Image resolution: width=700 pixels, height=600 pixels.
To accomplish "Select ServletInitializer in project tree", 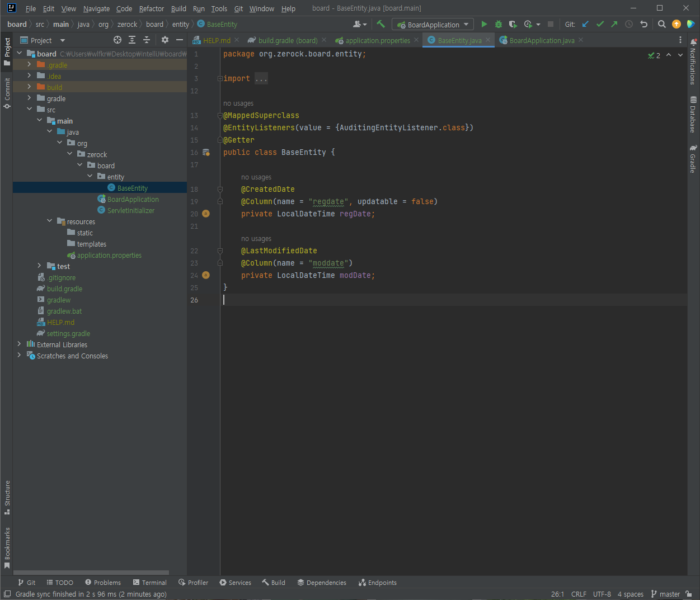I will (x=131, y=210).
